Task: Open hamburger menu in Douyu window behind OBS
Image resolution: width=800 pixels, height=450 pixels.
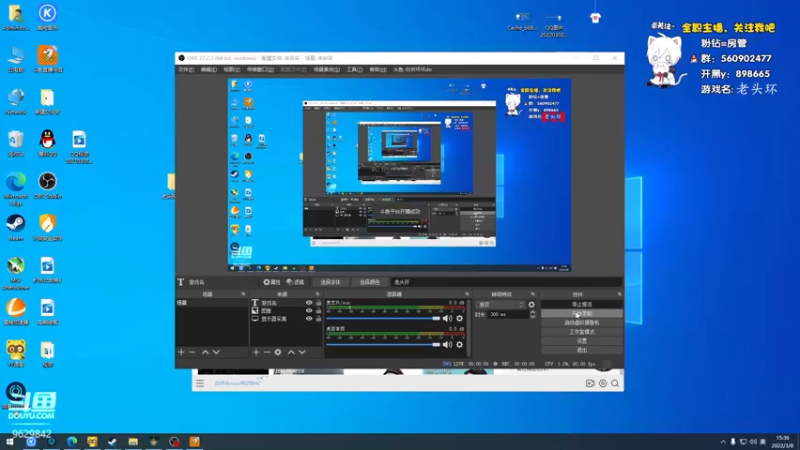Action: [200, 383]
